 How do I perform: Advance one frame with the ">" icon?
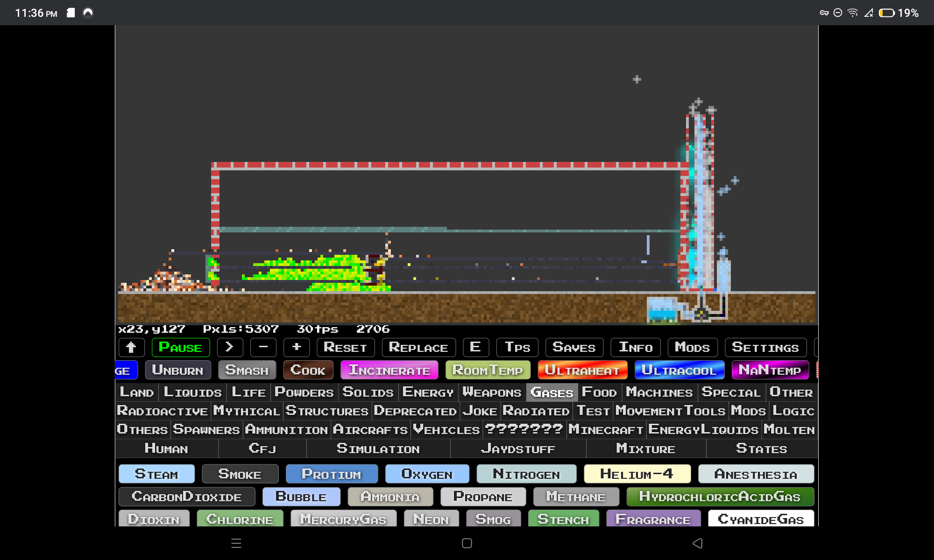point(229,347)
